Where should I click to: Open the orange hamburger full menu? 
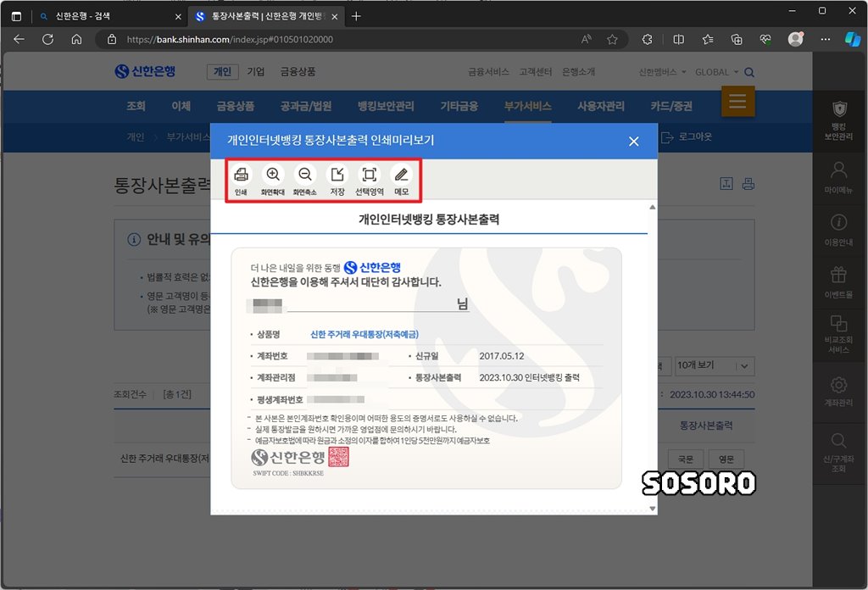pyautogui.click(x=737, y=101)
